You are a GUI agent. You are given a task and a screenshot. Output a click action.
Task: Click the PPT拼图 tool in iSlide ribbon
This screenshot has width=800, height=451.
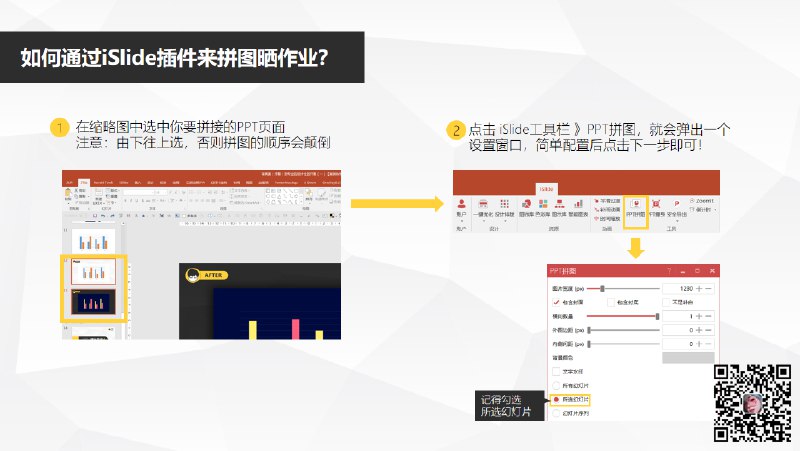coord(635,208)
